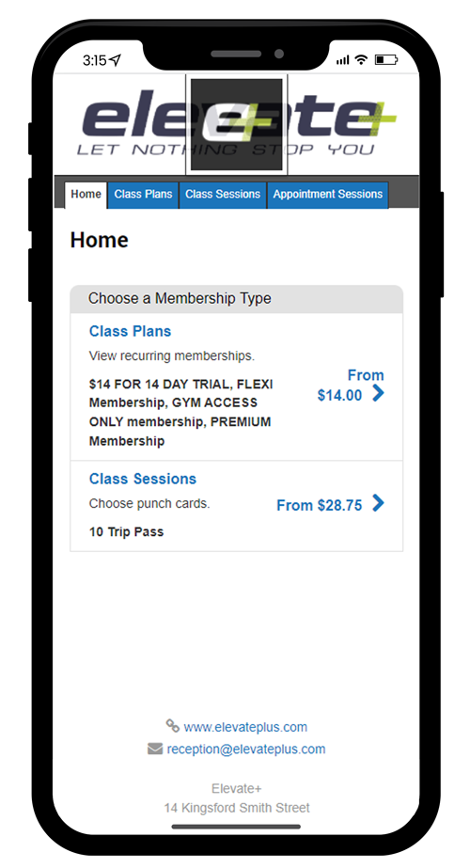Tap the cellular signal bars icon

(343, 60)
